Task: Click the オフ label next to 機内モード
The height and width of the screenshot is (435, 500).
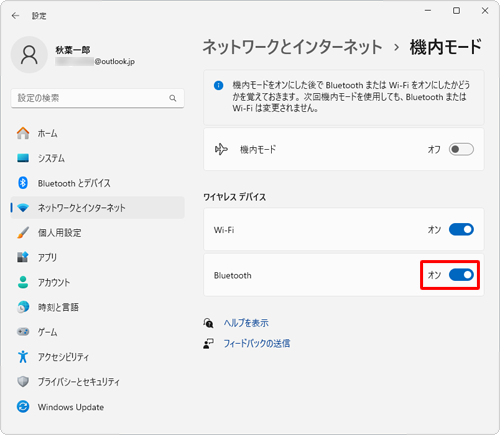Action: tap(434, 149)
